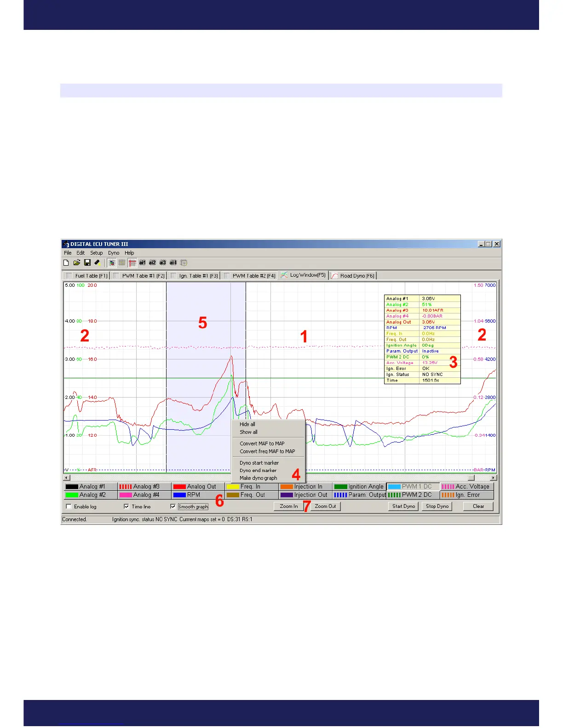Image resolution: width=563 pixels, height=728 pixels.
Task: Click the gear icon in toolbar
Action: 184,263
